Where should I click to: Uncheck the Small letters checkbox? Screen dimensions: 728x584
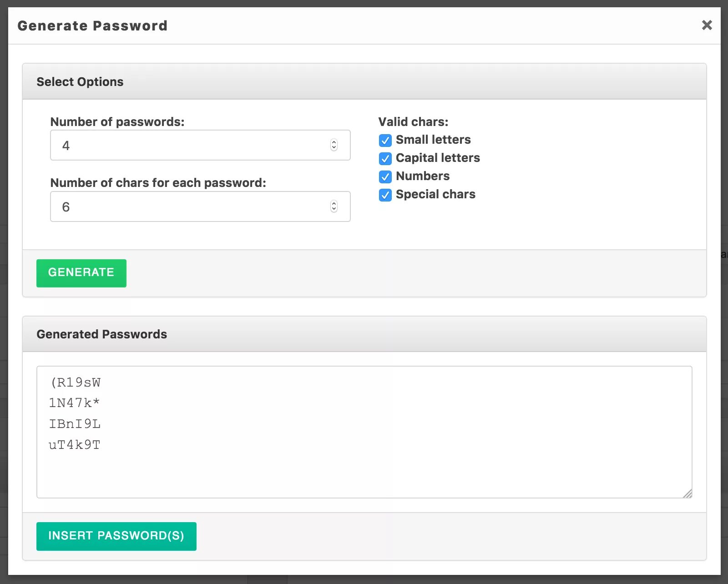click(x=385, y=140)
